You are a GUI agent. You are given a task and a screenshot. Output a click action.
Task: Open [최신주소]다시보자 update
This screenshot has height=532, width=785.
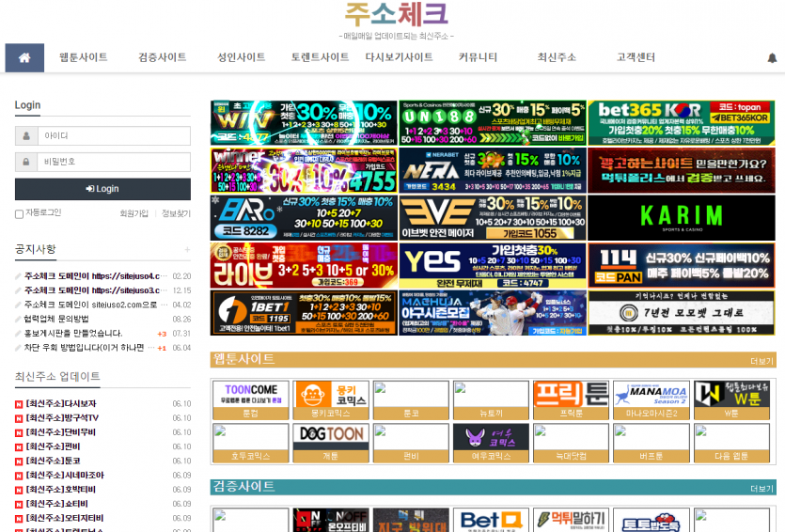click(61, 403)
